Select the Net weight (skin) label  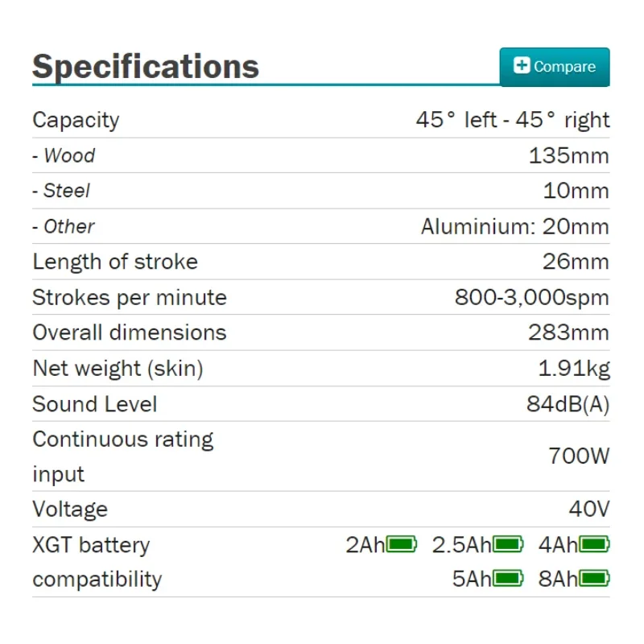(x=118, y=369)
